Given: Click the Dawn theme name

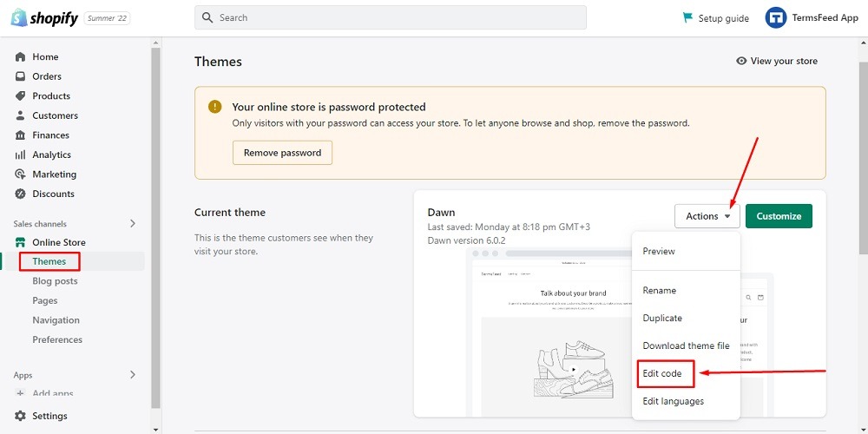Looking at the screenshot, I should [x=441, y=212].
